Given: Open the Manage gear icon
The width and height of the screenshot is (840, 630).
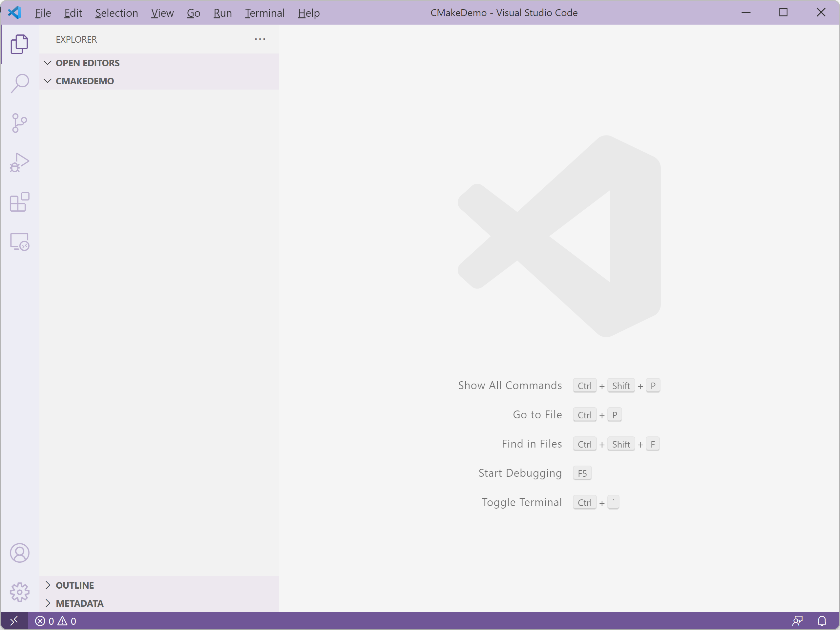Looking at the screenshot, I should 19,592.
